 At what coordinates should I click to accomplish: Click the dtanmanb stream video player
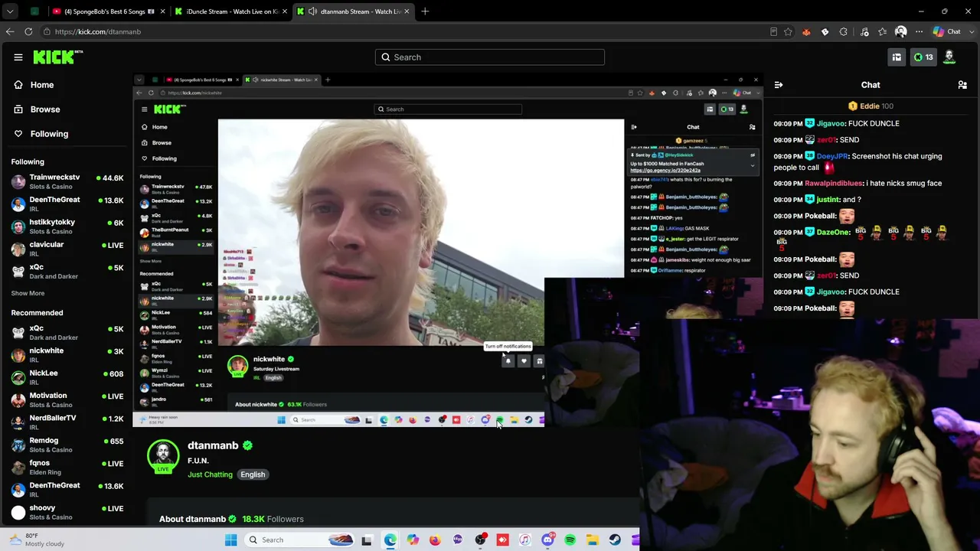(x=448, y=249)
